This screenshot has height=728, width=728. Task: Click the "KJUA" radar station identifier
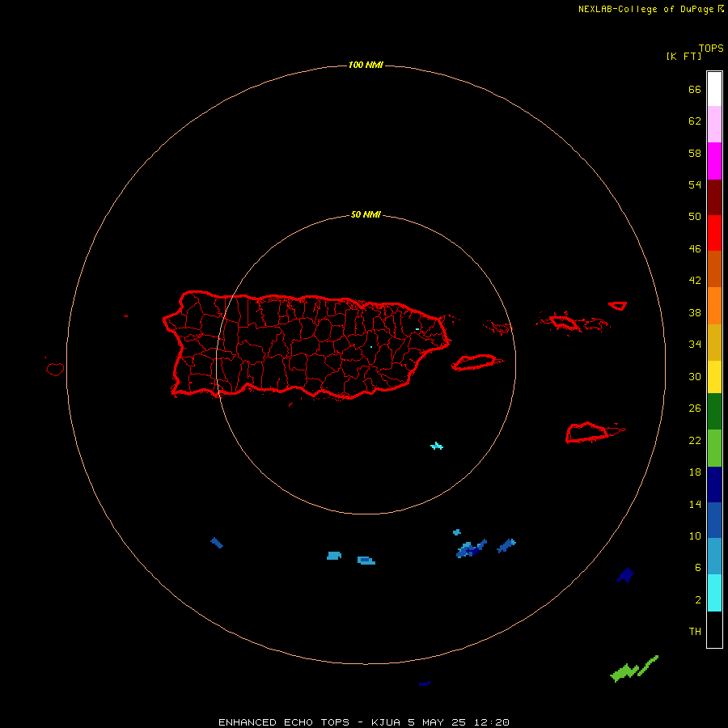pyautogui.click(x=386, y=722)
